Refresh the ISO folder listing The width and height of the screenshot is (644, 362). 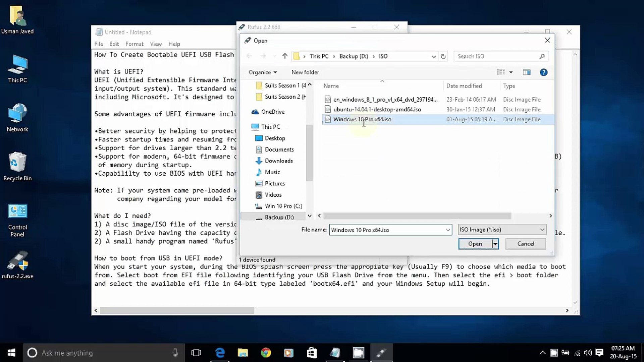(x=443, y=56)
